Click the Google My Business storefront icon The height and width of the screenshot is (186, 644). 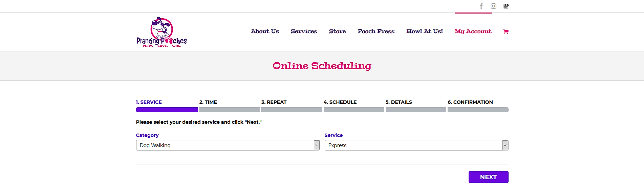(506, 6)
